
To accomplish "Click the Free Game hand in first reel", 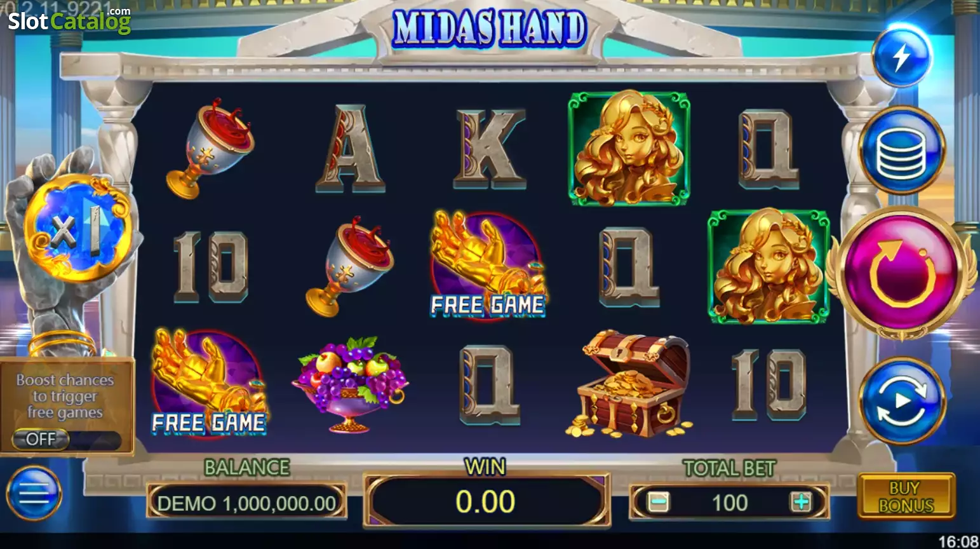I will coord(209,383).
